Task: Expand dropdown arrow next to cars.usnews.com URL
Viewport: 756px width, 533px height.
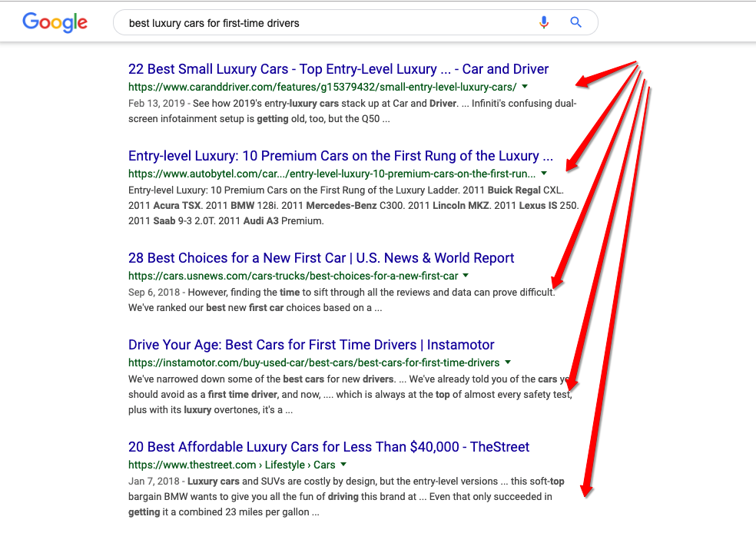Action: (466, 276)
